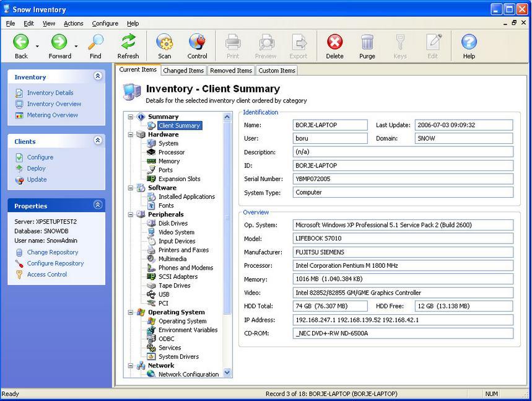Open print Preview
The image size is (532, 401).
265,45
